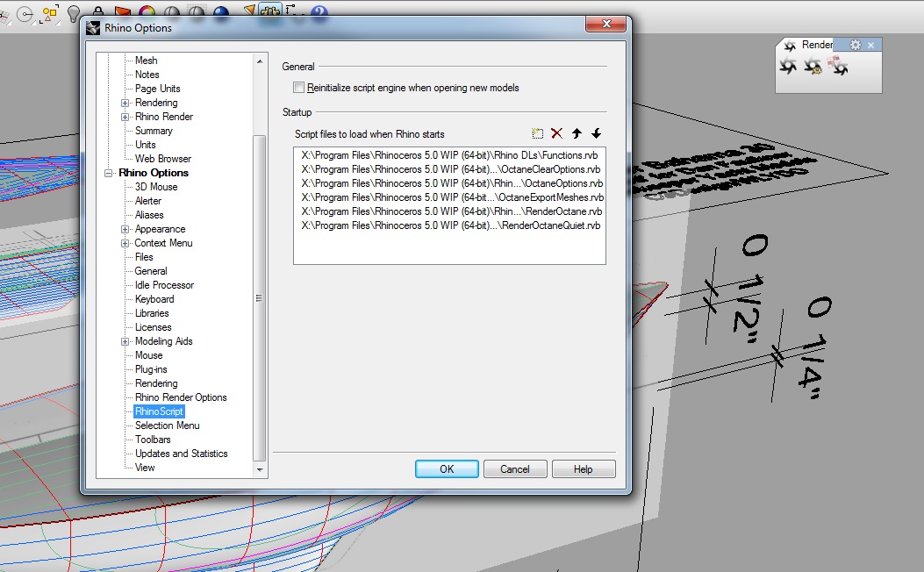Image resolution: width=924 pixels, height=572 pixels.
Task: Expand the Context Menu tree node
Action: 125,243
